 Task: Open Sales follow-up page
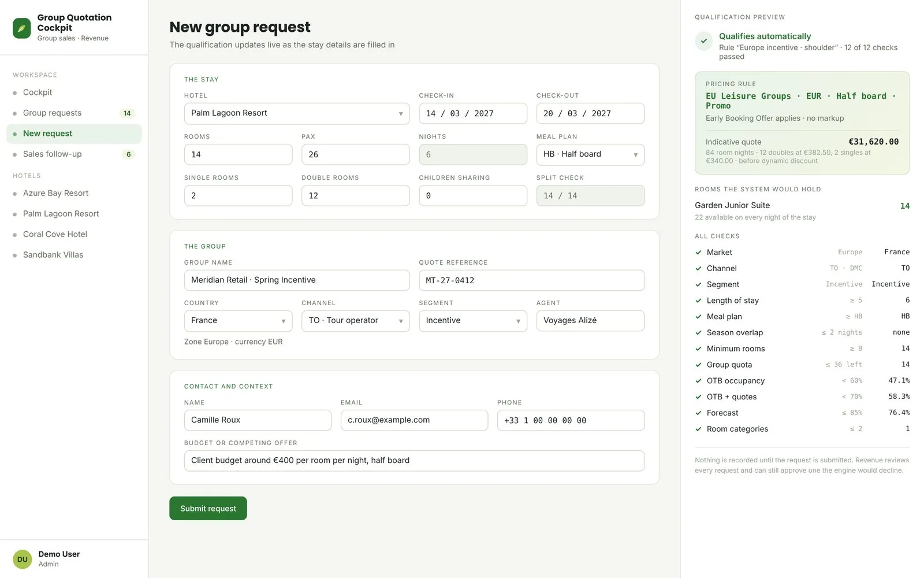point(74,154)
